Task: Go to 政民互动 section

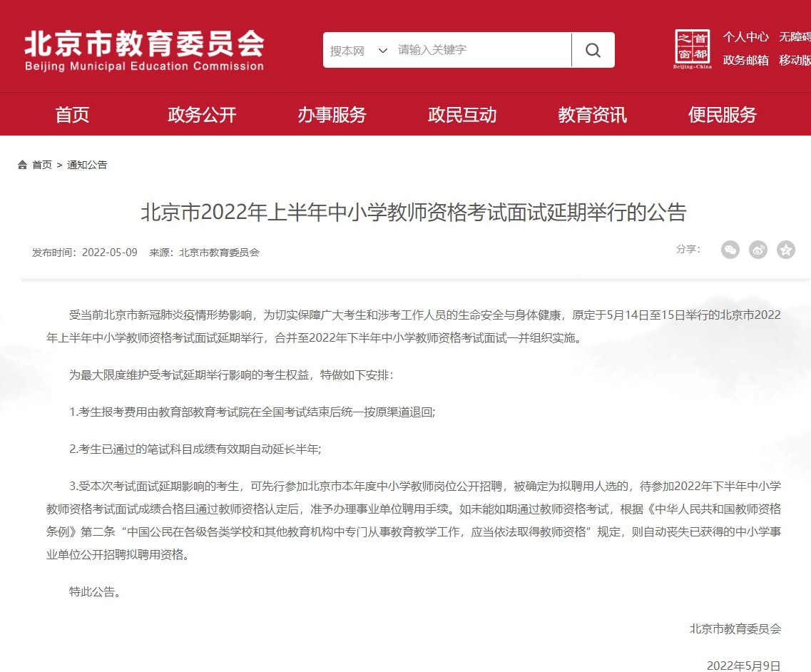Action: click(x=461, y=115)
